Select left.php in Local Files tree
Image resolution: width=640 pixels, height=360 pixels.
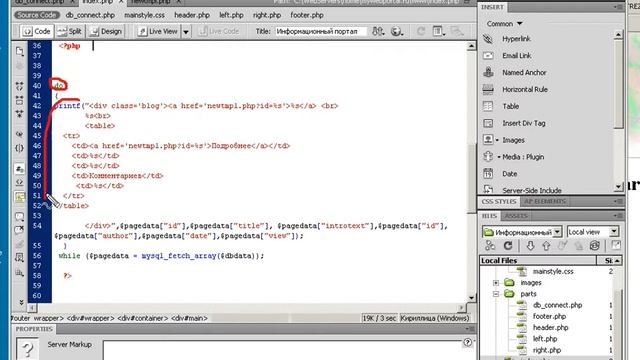click(x=545, y=339)
